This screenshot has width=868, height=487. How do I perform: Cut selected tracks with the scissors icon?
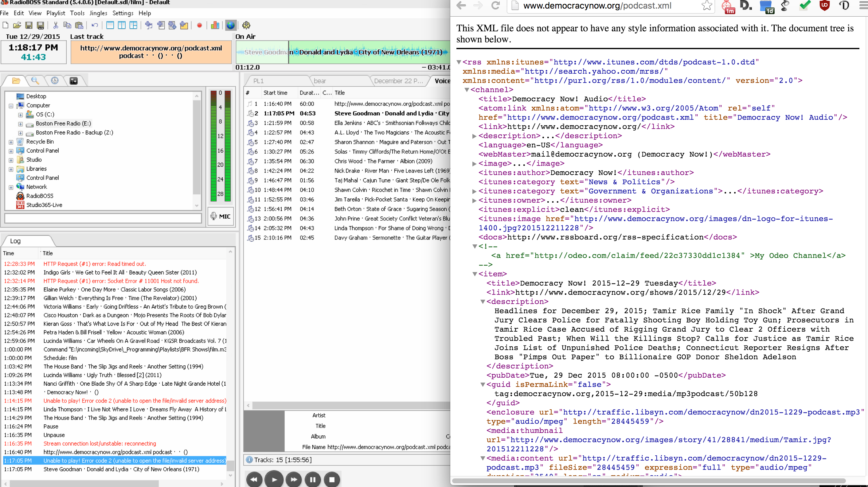pyautogui.click(x=56, y=25)
